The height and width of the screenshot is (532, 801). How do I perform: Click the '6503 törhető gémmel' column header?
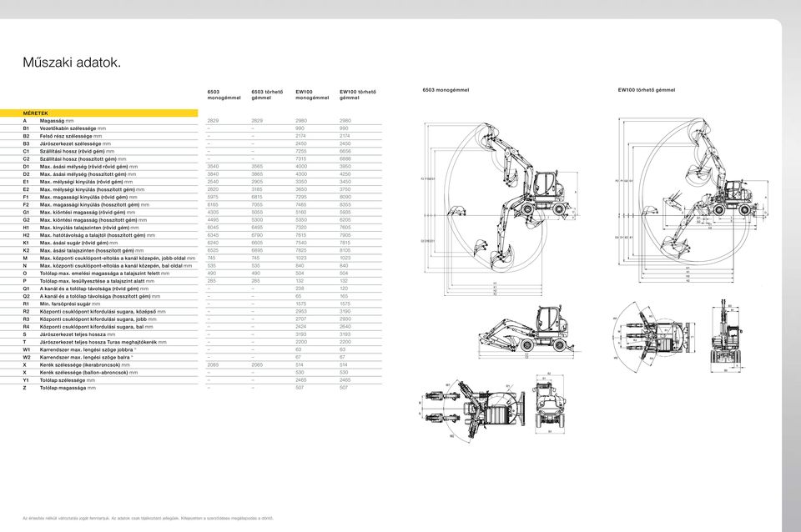click(x=267, y=94)
